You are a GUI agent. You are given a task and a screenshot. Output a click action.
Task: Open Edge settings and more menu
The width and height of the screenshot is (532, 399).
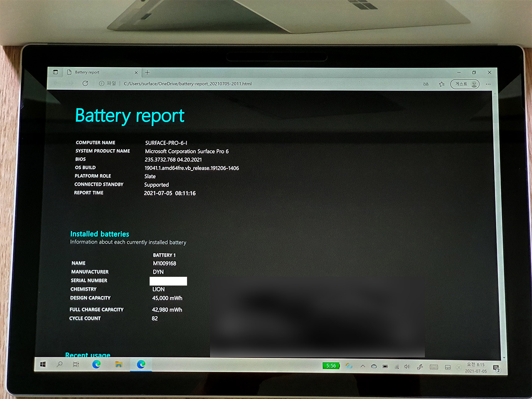pos(488,84)
